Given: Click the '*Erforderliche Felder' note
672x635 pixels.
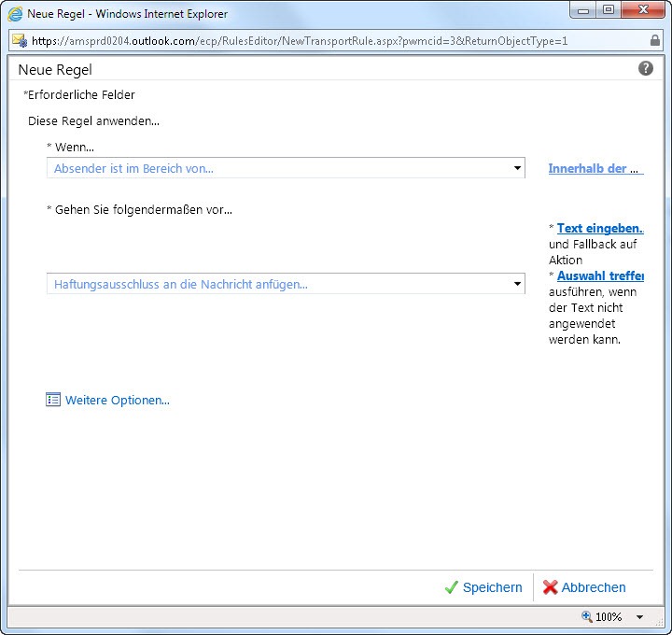Looking at the screenshot, I should [x=79, y=94].
